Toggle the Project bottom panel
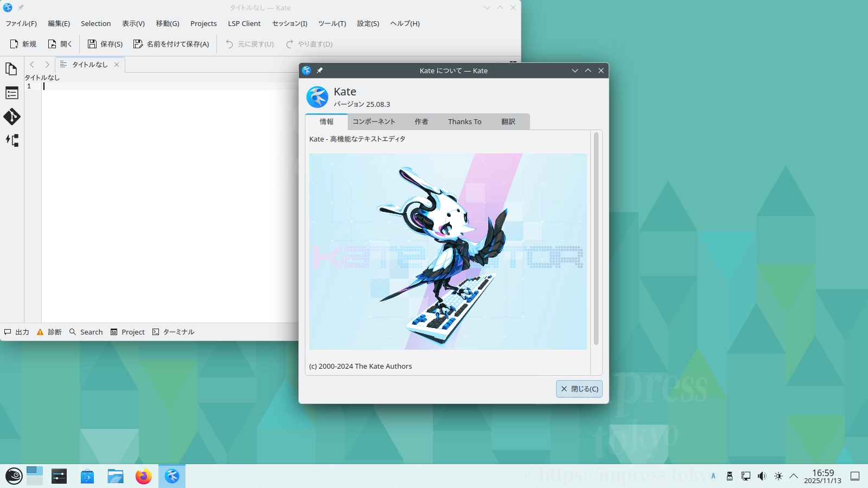The height and width of the screenshot is (488, 868). [x=127, y=332]
